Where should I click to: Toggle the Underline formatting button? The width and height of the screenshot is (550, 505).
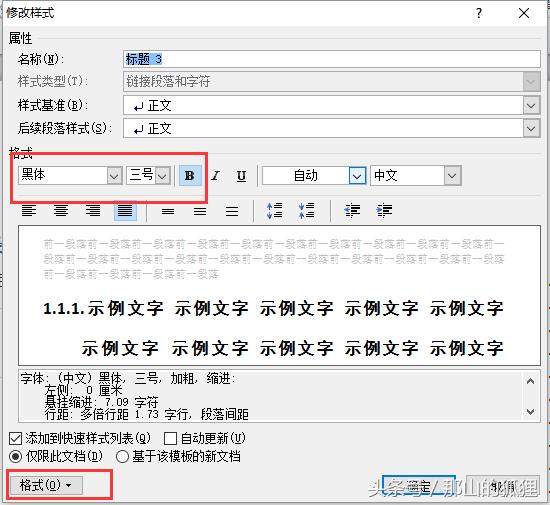pos(241,175)
